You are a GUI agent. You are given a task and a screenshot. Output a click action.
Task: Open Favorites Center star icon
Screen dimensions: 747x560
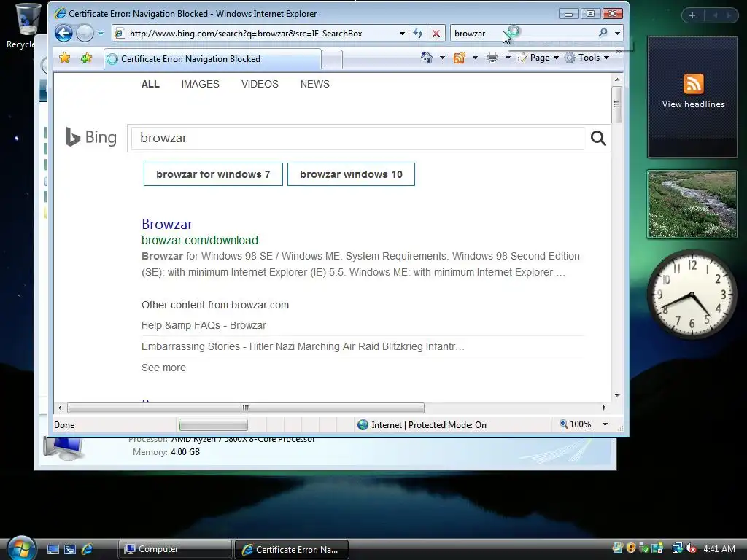point(64,58)
